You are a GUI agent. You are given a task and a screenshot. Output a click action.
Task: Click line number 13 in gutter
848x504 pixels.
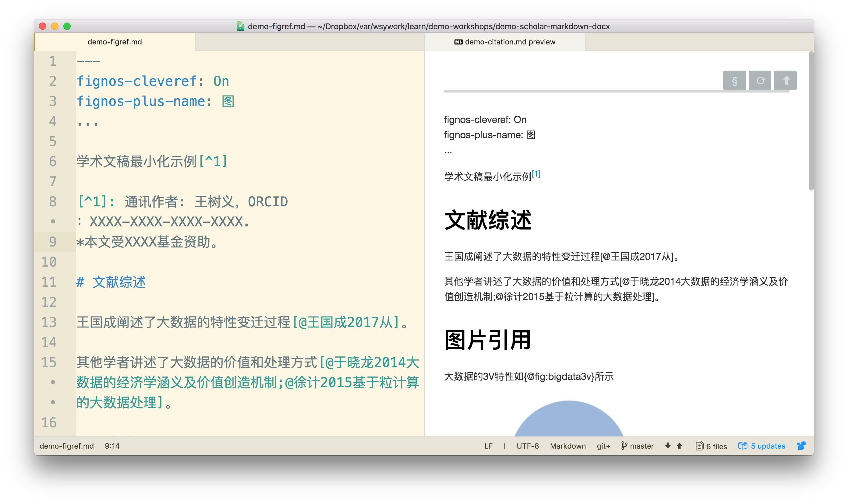click(x=49, y=322)
